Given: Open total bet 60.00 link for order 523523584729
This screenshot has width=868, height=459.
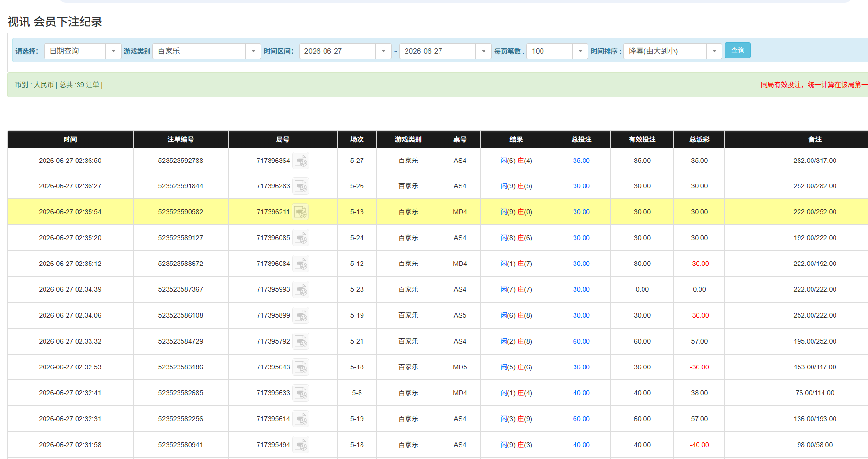Looking at the screenshot, I should (581, 342).
